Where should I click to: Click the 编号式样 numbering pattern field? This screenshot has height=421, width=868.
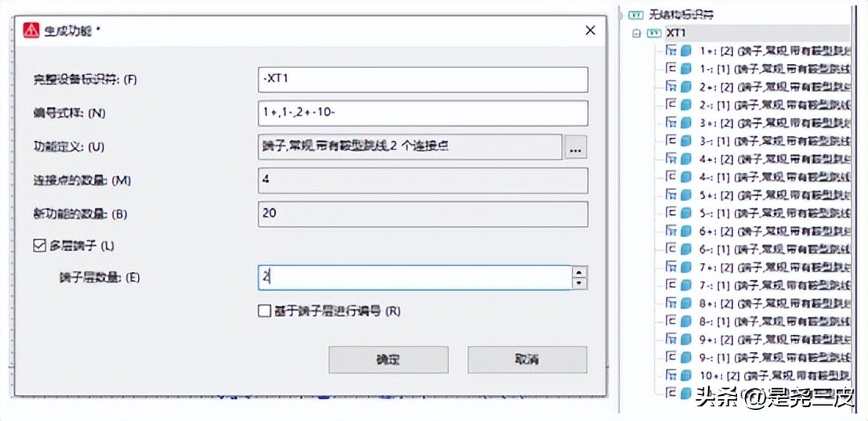pos(422,113)
